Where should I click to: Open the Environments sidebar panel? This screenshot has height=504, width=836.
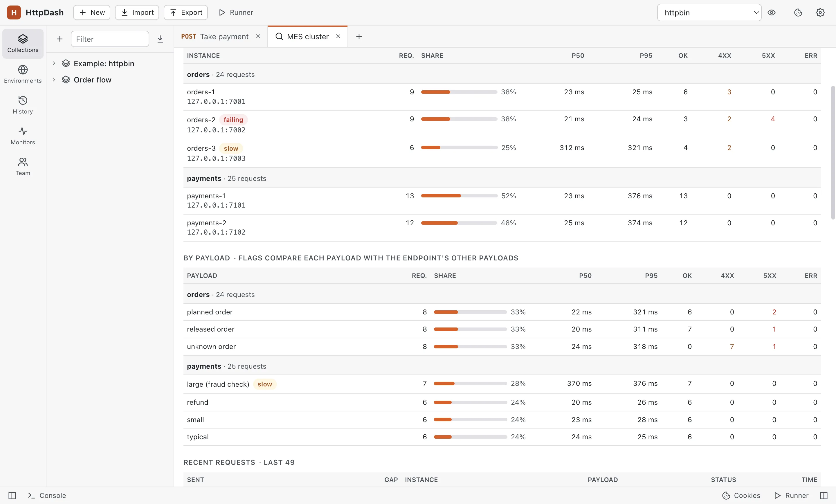point(23,74)
